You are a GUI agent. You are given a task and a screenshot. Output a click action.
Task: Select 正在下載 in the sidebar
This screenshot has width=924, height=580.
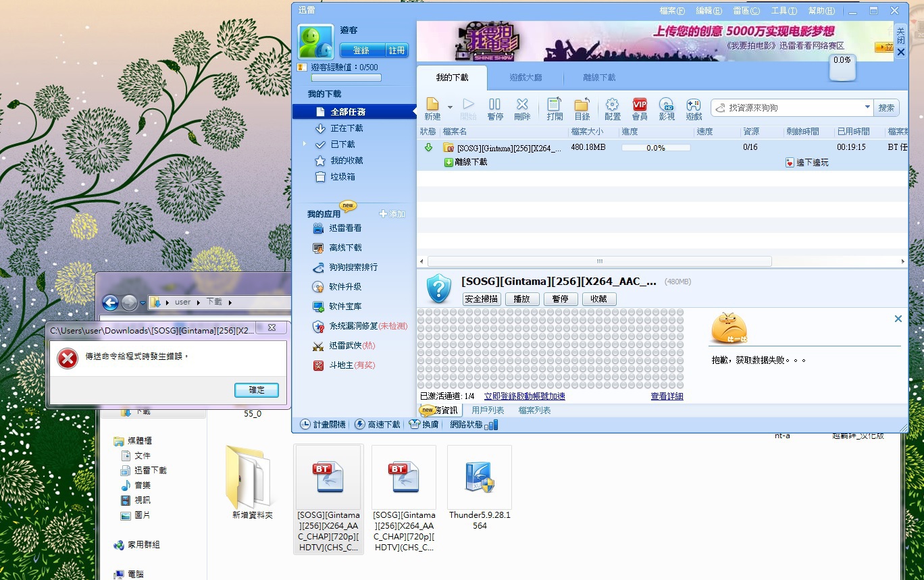pyautogui.click(x=346, y=128)
